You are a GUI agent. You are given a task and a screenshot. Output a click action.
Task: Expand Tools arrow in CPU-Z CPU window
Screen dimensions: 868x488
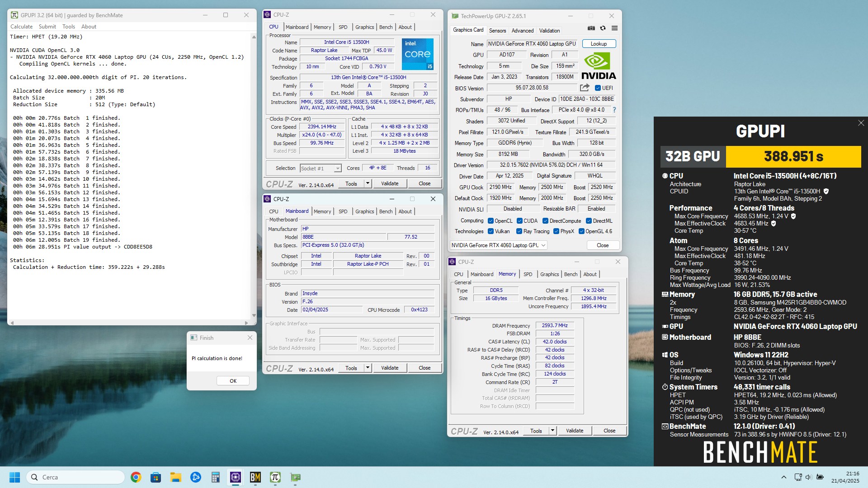tap(368, 183)
